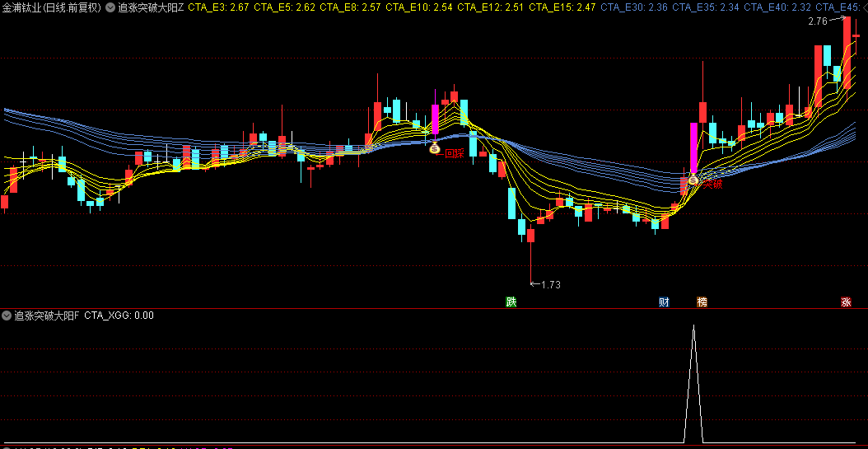Click the money bag icon beside 突破

tap(693, 178)
